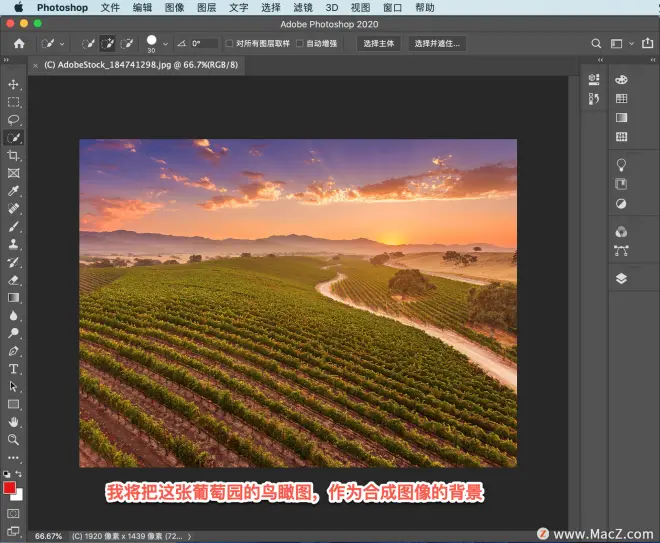Select the Hand tool
This screenshot has width=660, height=543.
click(13, 422)
